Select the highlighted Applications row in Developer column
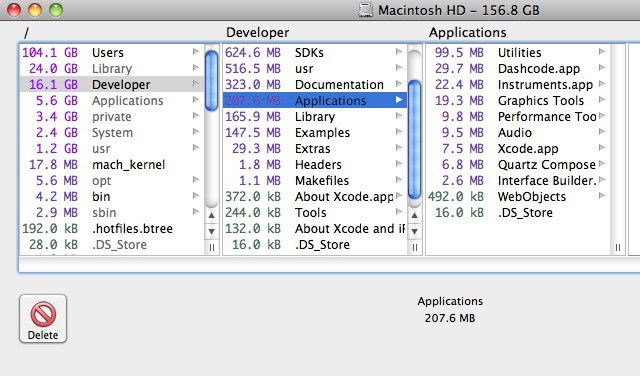This screenshot has height=376, width=640. [315, 100]
